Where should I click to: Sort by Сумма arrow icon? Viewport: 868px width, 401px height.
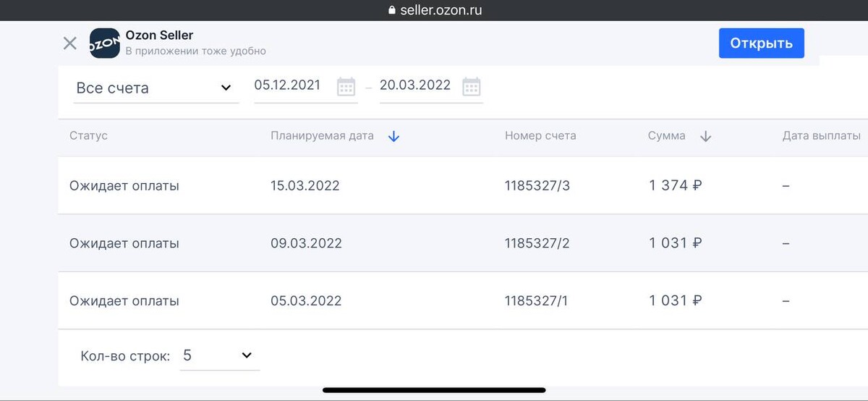click(706, 136)
